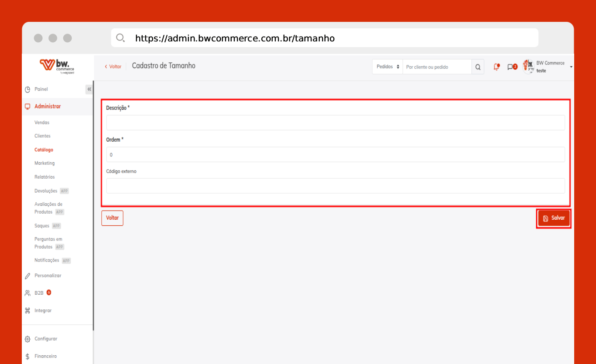Click the Código externo input field

[335, 186]
